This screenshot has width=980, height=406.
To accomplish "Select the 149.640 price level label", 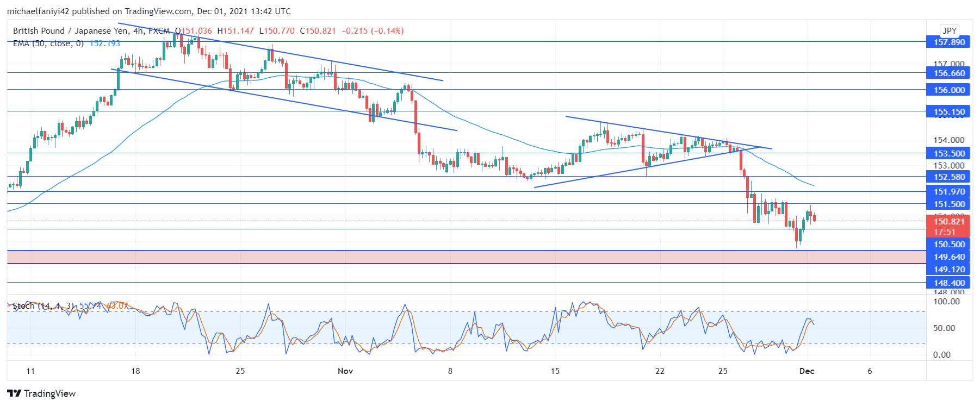I will pos(948,257).
